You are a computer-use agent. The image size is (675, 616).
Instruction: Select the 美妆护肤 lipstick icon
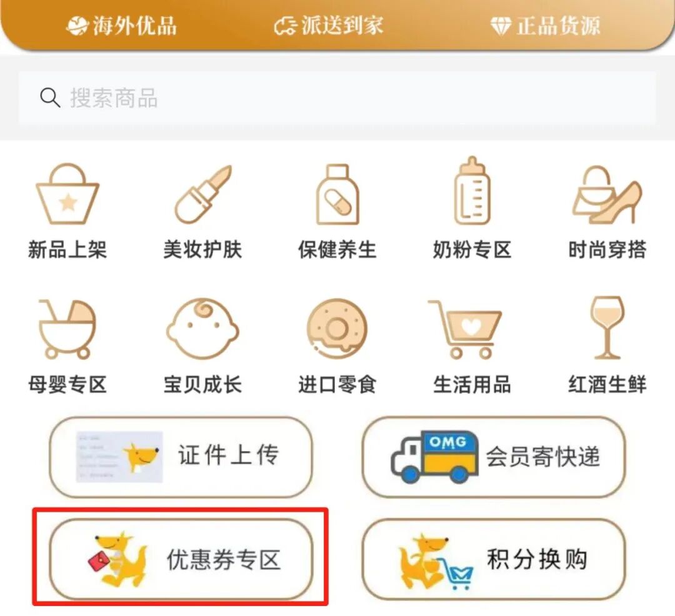tap(202, 194)
